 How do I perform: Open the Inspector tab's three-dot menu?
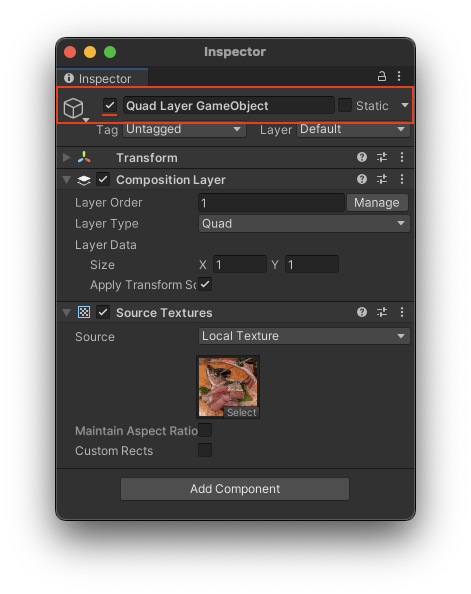click(399, 76)
